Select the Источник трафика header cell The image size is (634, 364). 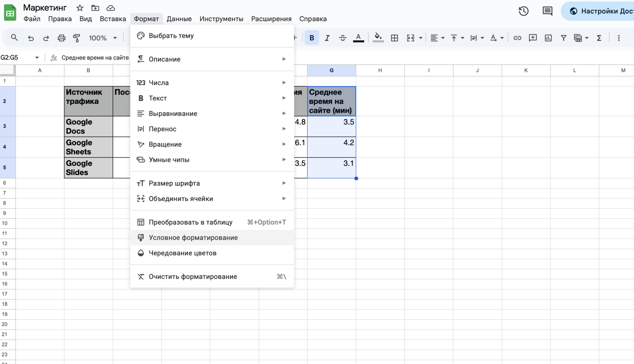(x=88, y=101)
